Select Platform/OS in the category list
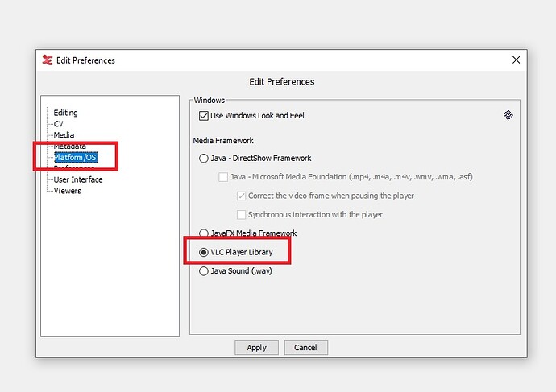Viewport: 556px width, 392px height. click(75, 158)
